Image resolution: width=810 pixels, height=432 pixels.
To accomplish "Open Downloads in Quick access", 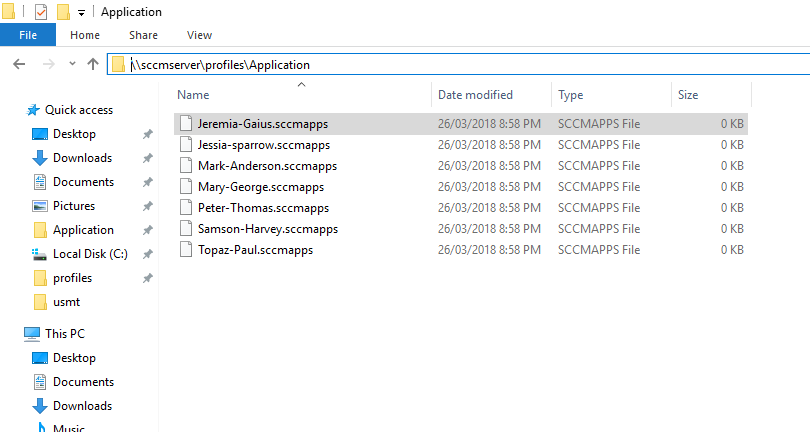I will [82, 158].
